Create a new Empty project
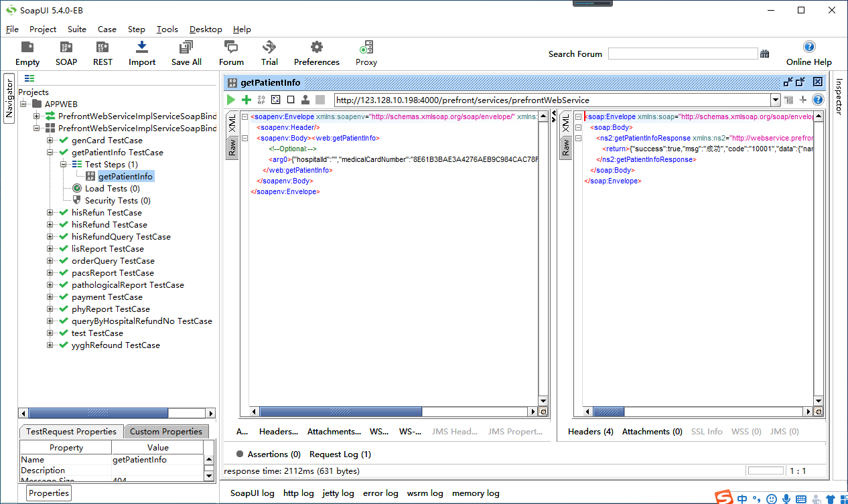This screenshot has height=504, width=848. (x=27, y=53)
